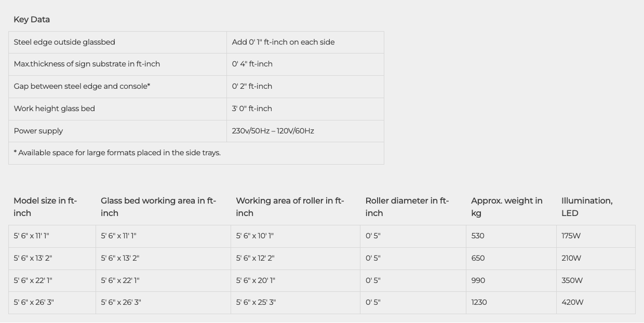Select the Illumination, LED column header

[x=587, y=207]
